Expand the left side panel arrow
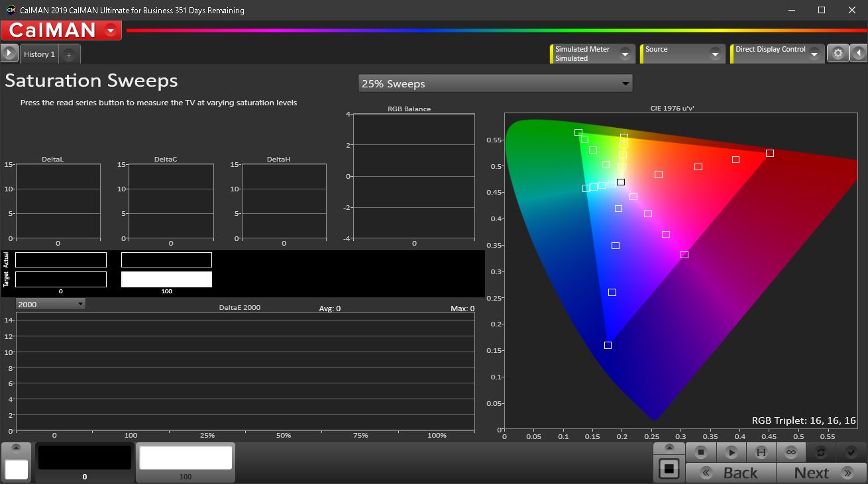The image size is (868, 484). (x=9, y=54)
